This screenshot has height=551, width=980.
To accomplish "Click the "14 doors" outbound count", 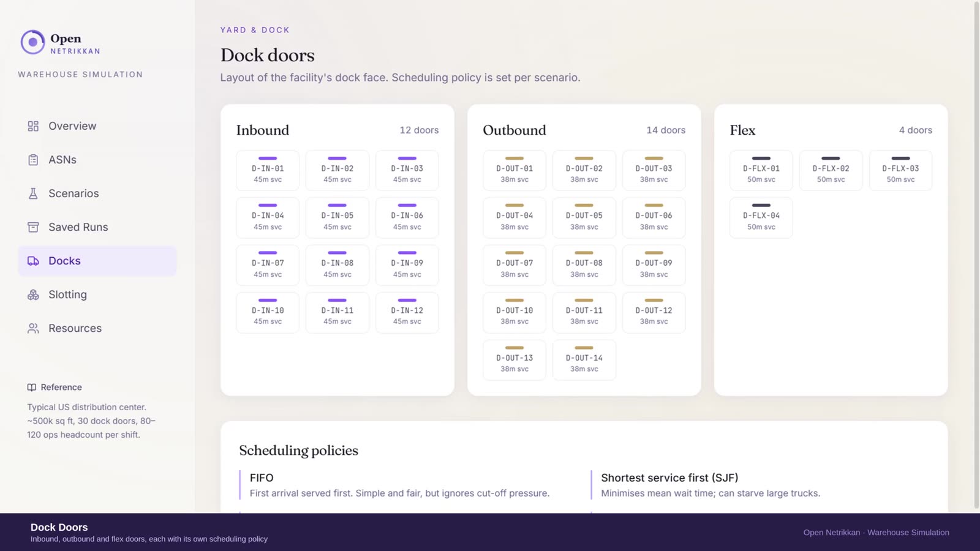I will [666, 130].
